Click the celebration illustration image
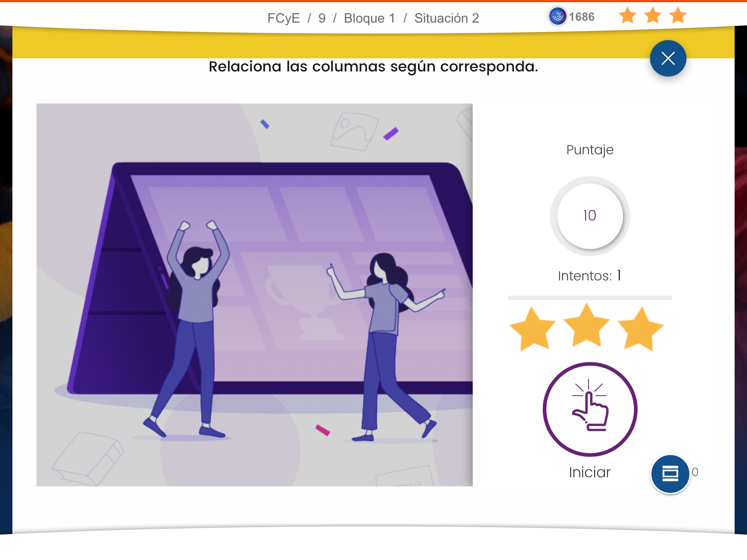This screenshot has width=747, height=560. point(254,295)
